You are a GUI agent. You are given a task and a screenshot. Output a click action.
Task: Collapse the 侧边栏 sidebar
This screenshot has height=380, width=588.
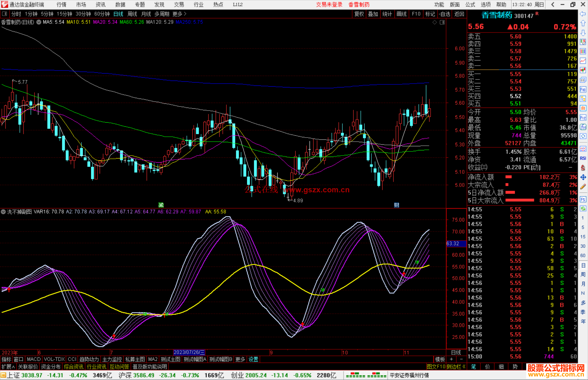click(x=456, y=367)
